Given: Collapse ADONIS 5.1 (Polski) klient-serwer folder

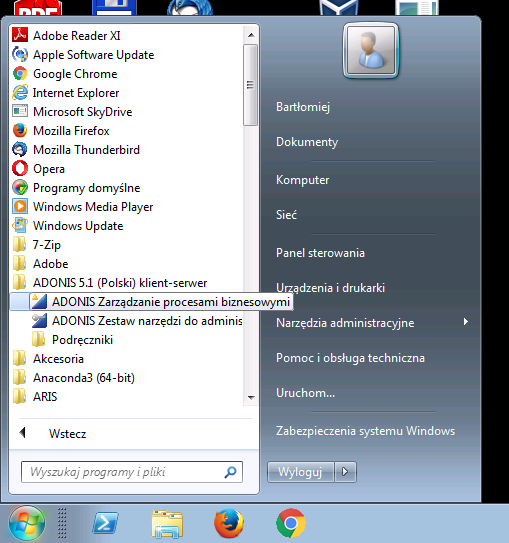Looking at the screenshot, I should coord(127,283).
